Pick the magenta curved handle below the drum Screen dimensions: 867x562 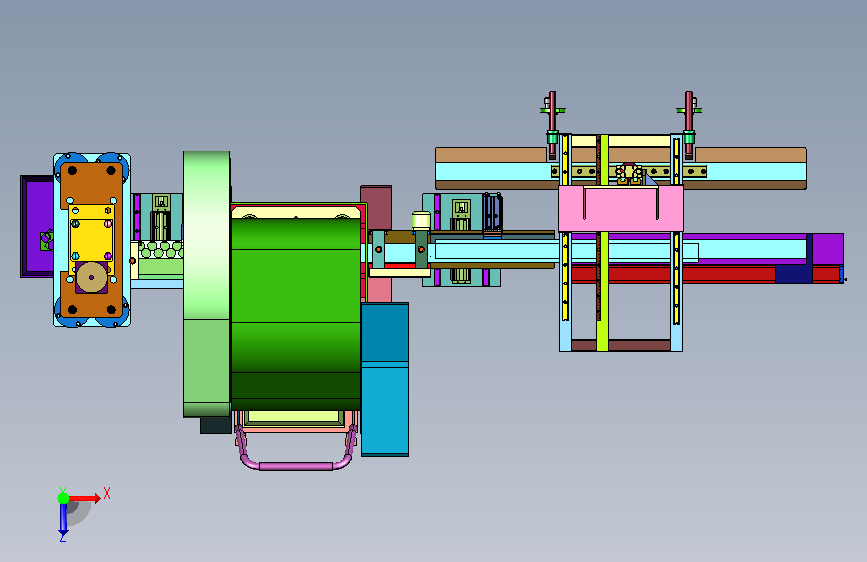point(296,448)
